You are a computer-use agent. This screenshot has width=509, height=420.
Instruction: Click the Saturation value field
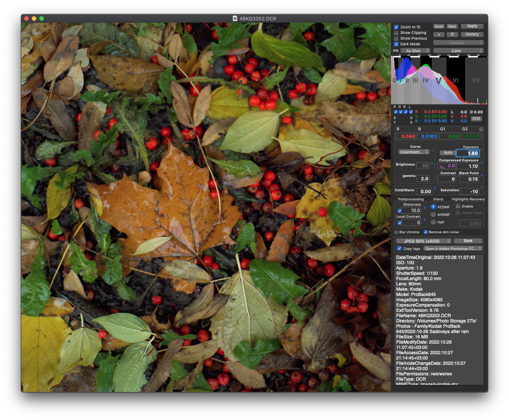(470, 191)
